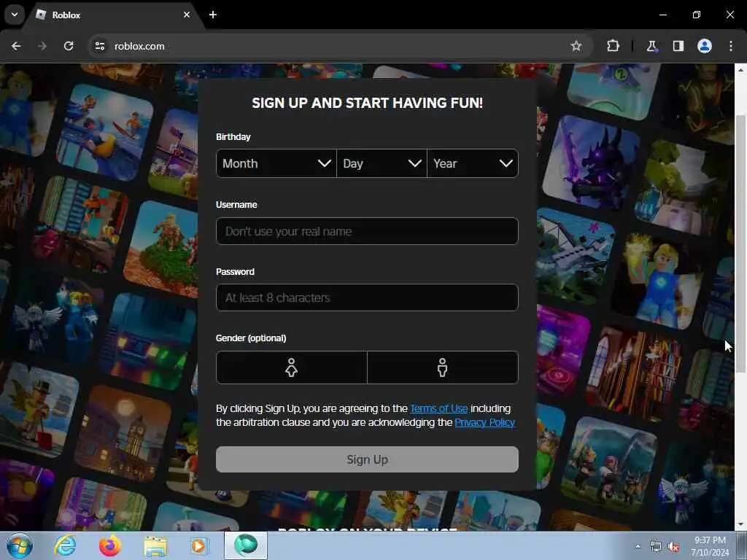This screenshot has height=560, width=747.
Task: Open the browser Extensions menu
Action: [x=613, y=46]
